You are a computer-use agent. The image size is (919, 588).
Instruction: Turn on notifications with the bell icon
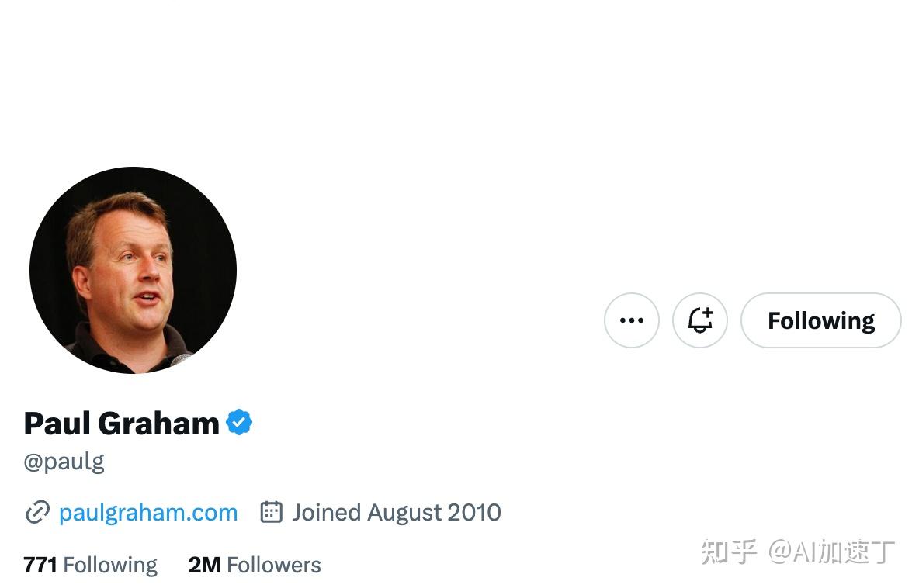(x=700, y=320)
